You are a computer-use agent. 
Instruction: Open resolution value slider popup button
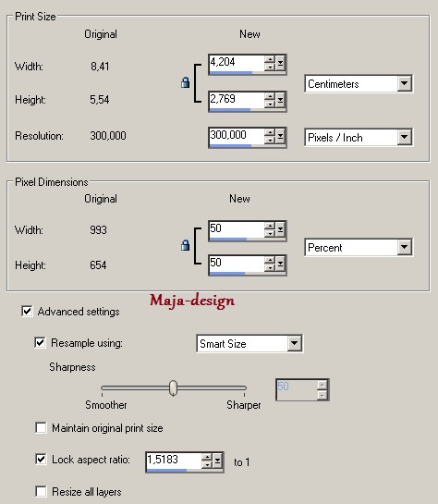click(x=280, y=137)
